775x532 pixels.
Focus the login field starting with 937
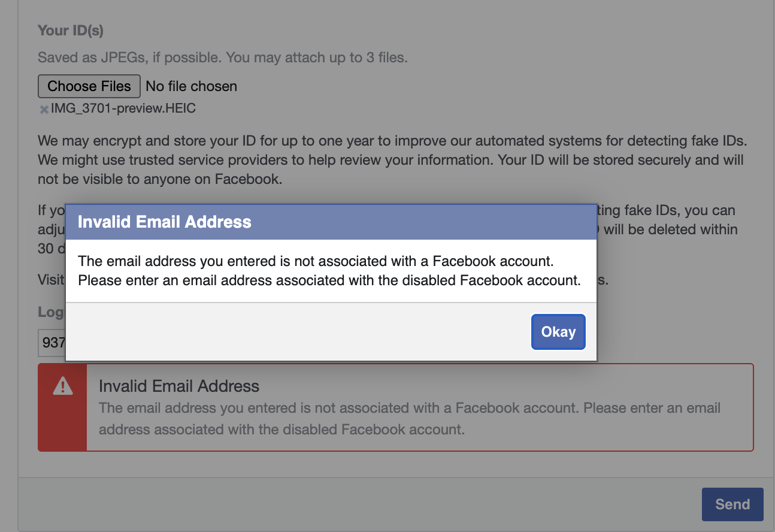52,344
